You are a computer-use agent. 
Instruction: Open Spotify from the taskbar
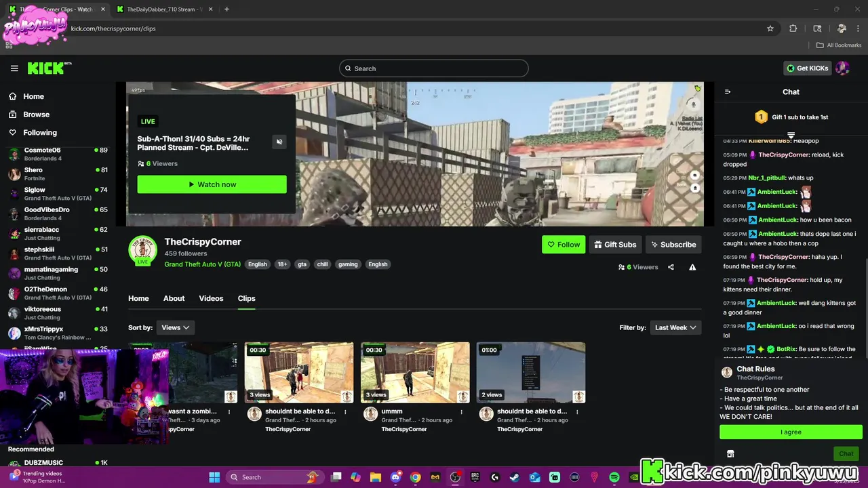point(614,477)
